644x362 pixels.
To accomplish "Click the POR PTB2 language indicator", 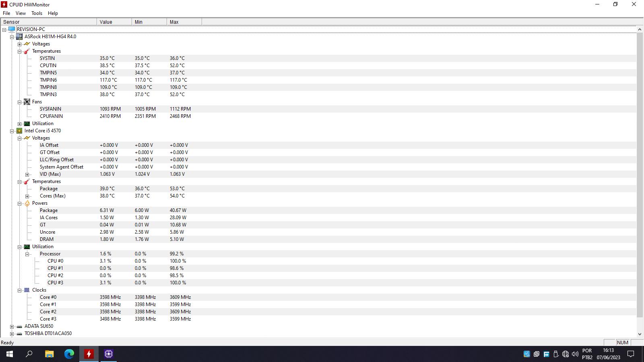I will 587,354.
